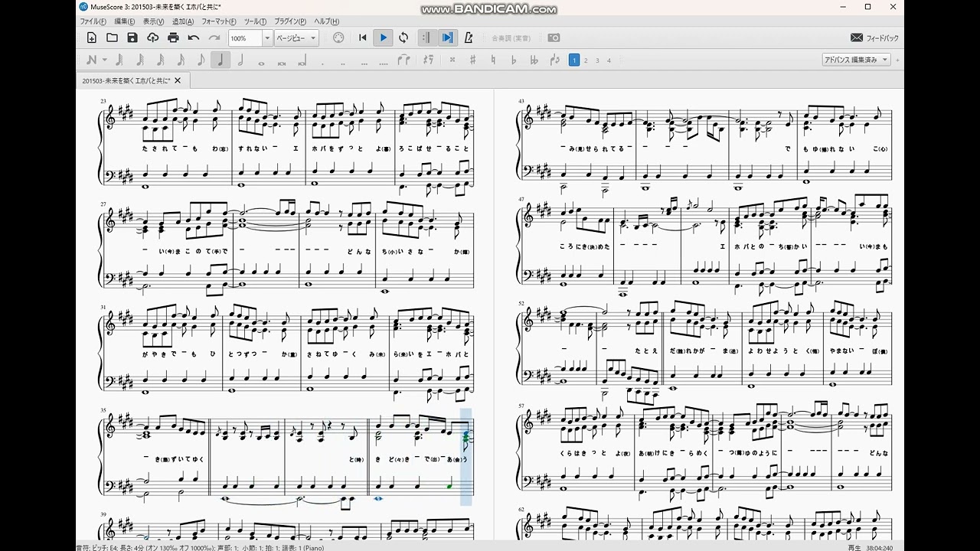
Task: Open a score file with the folder icon
Action: (x=112, y=37)
